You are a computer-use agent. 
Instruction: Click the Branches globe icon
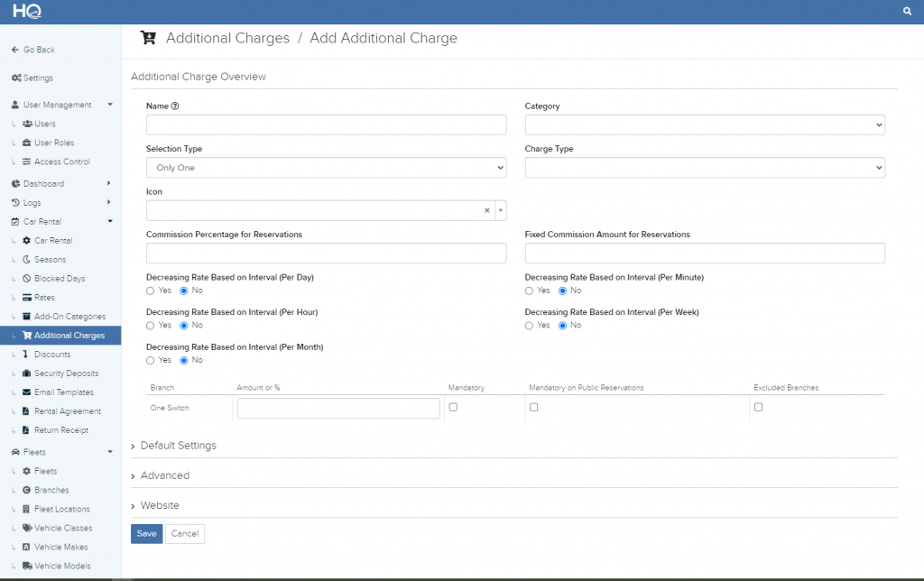(x=26, y=490)
